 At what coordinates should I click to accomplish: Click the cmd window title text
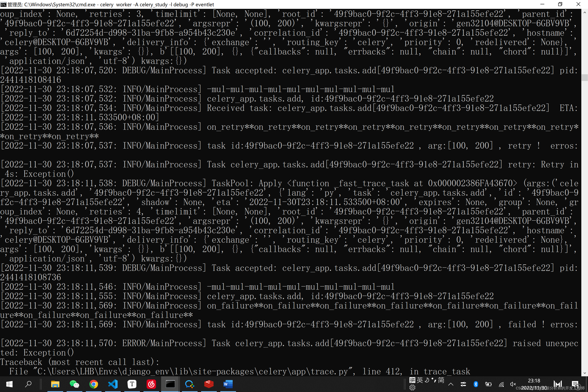pyautogui.click(x=111, y=5)
